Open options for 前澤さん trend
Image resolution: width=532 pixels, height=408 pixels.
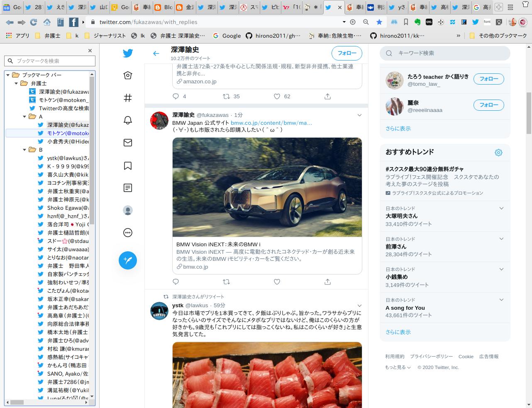(x=501, y=239)
